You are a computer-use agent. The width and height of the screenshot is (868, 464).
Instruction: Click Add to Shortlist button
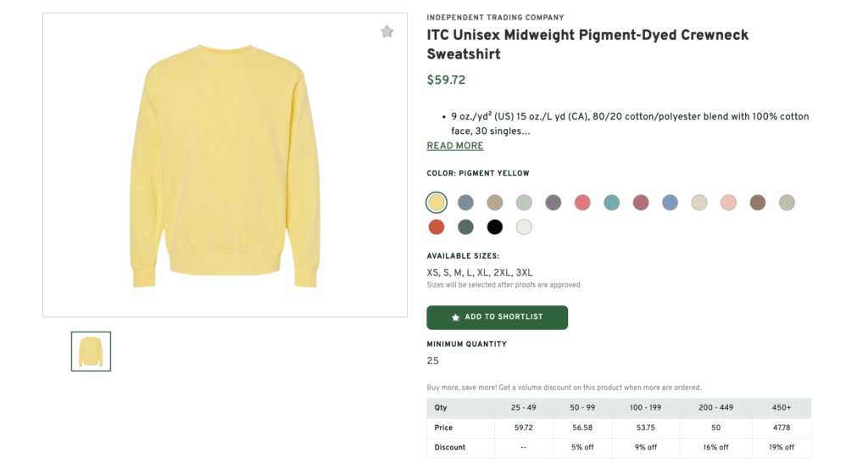click(497, 317)
